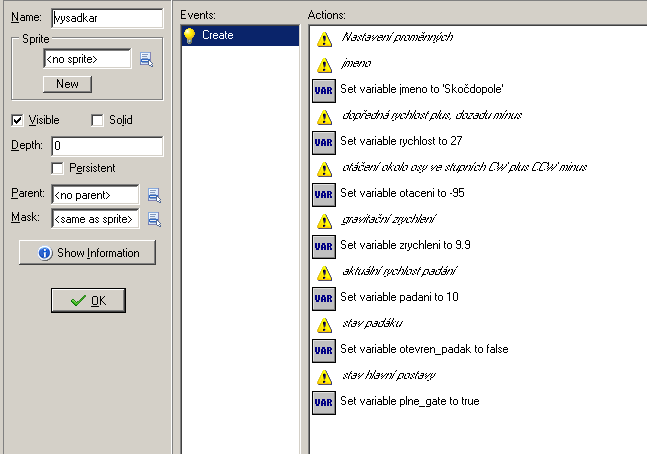Click the sprite chooser icon next to no sprite

[x=146, y=59]
